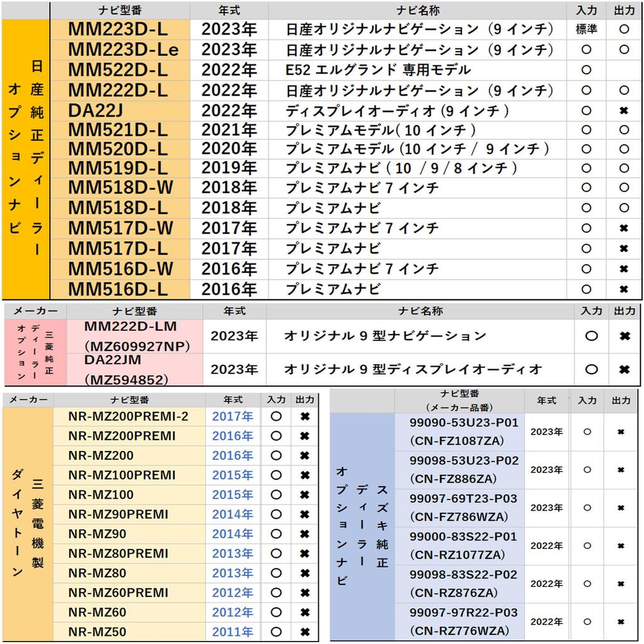Viewport: 644px width, 644px height.
Task: Click 99097-97R22-P03 (CN-RZ776WZA) cell
Action: 460,622
